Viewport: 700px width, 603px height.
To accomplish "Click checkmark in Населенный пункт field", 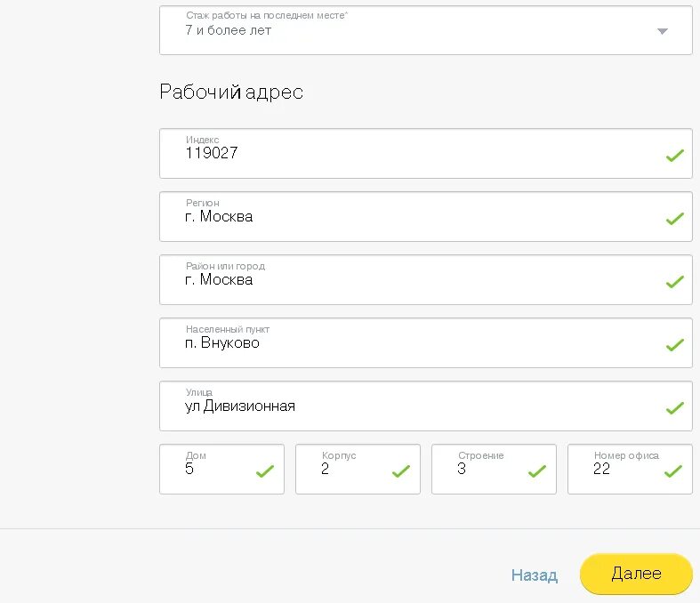I will click(675, 345).
